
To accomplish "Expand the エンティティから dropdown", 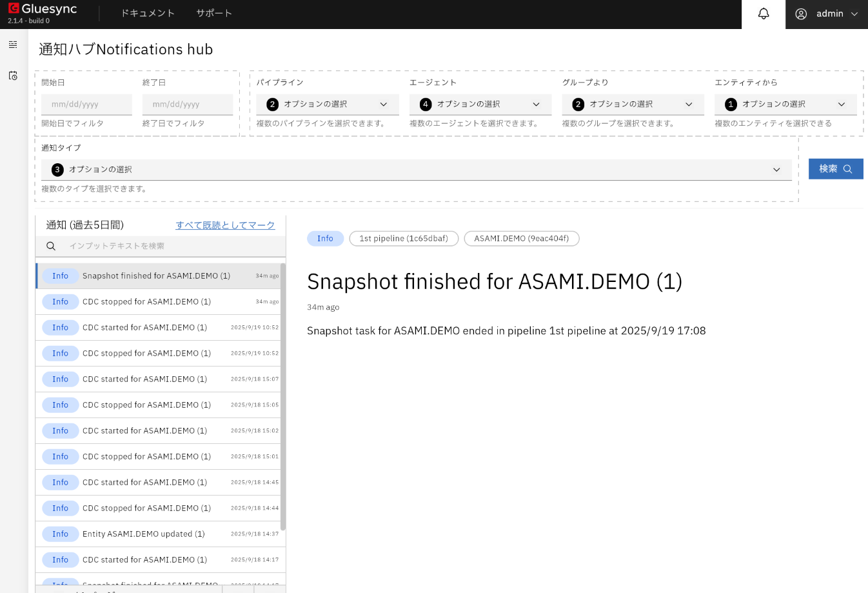I will 841,105.
